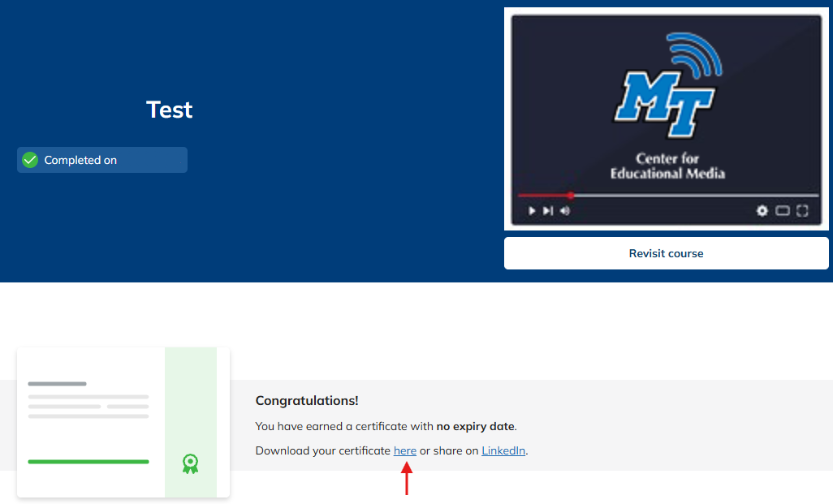Click the skip-next icon in the video controls
The width and height of the screenshot is (833, 504).
(x=548, y=211)
